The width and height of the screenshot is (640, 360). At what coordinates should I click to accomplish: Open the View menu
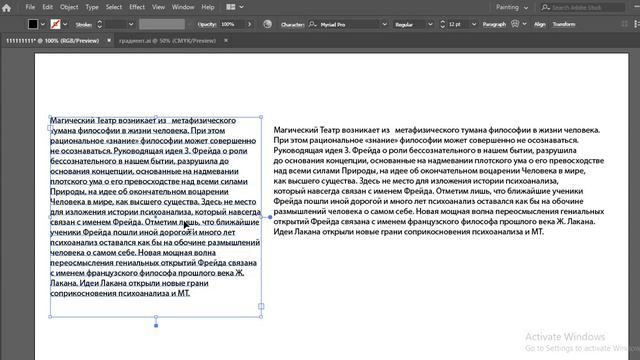click(x=158, y=7)
